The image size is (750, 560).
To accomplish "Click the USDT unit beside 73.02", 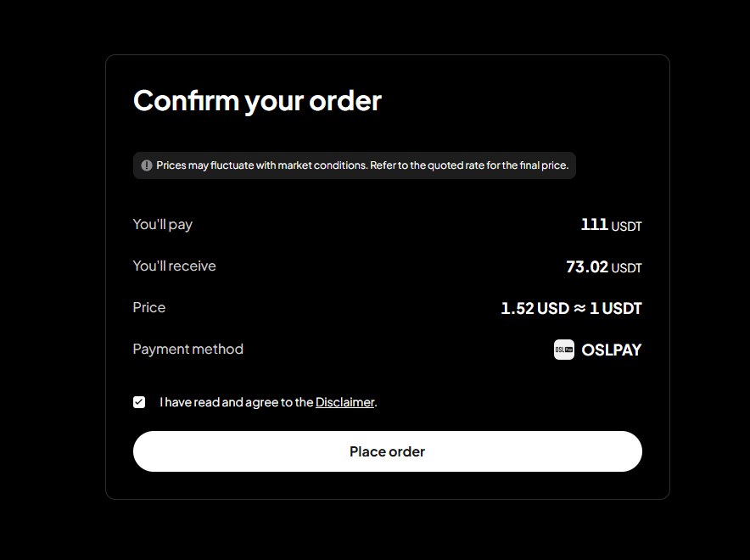I will [627, 268].
